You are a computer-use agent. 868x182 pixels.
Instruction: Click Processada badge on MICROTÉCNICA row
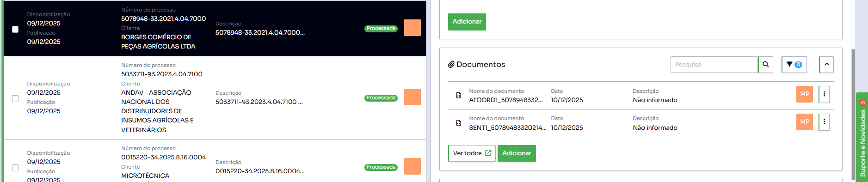(381, 167)
